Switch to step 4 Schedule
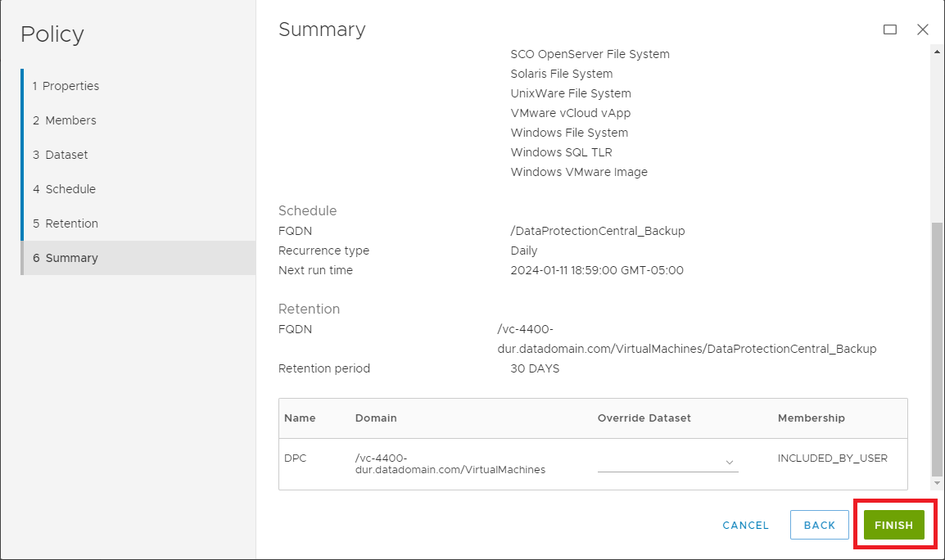Viewport: 945px width, 560px height. pos(64,189)
